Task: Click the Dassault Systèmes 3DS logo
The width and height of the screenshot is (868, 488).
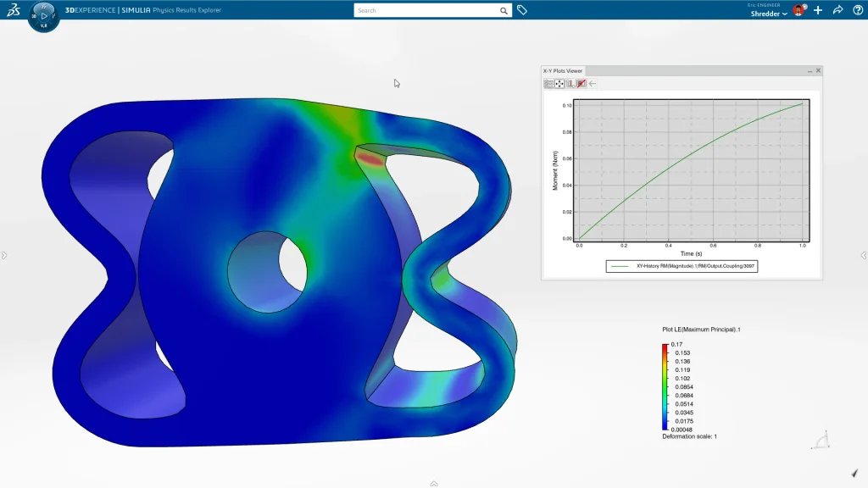Action: pyautogui.click(x=14, y=10)
